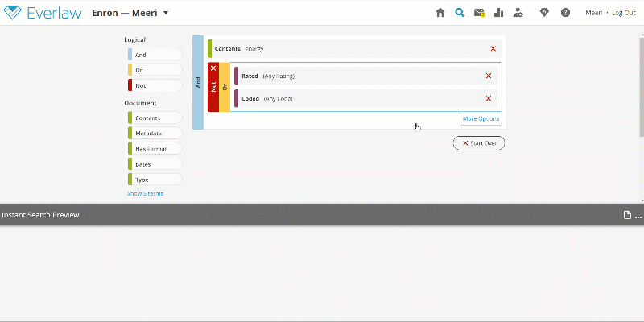Viewport: 644px width, 322px height.
Task: Click the yellow Or bar in the query
Action: click(225, 87)
